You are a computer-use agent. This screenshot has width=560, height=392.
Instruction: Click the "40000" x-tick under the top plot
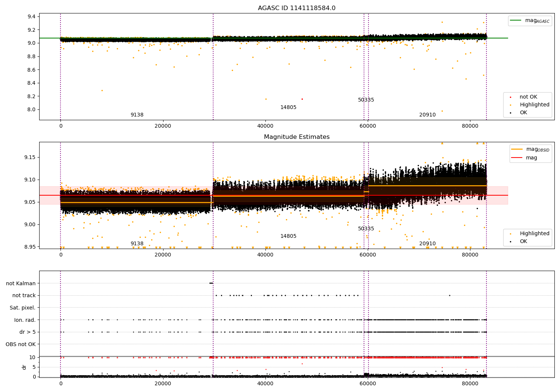pos(265,126)
